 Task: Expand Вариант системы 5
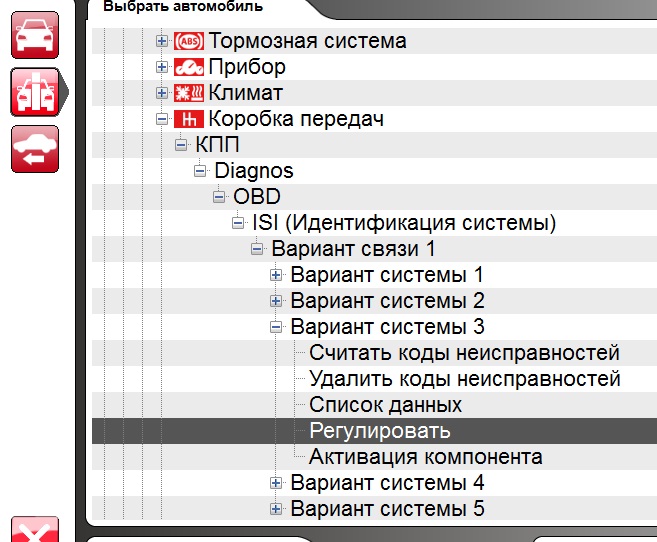point(276,509)
